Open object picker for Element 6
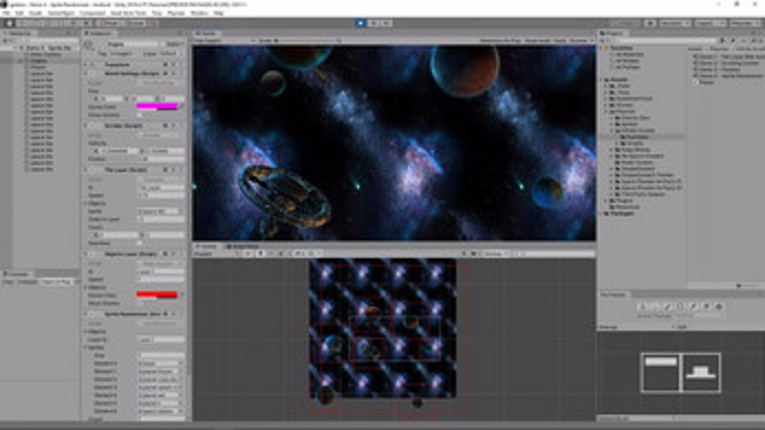This screenshot has height=430, width=765. pos(181,411)
